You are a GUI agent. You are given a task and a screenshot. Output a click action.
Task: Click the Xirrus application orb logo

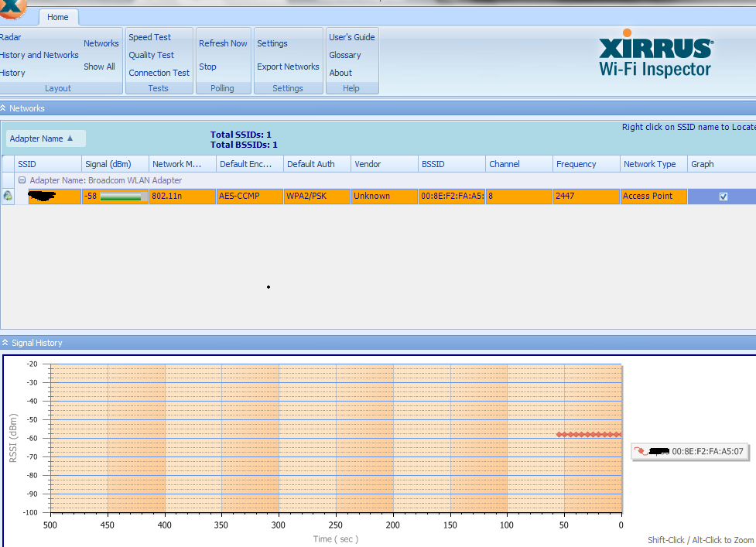tap(12, 9)
